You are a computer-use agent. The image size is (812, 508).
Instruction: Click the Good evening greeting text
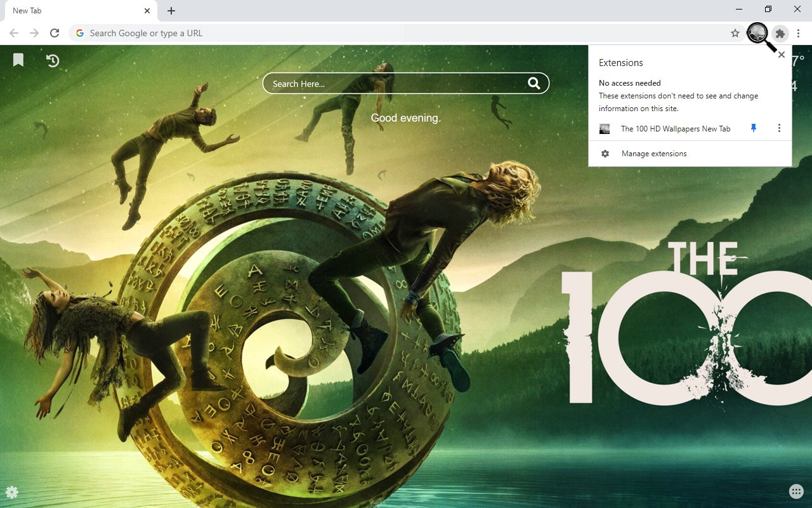(x=406, y=118)
